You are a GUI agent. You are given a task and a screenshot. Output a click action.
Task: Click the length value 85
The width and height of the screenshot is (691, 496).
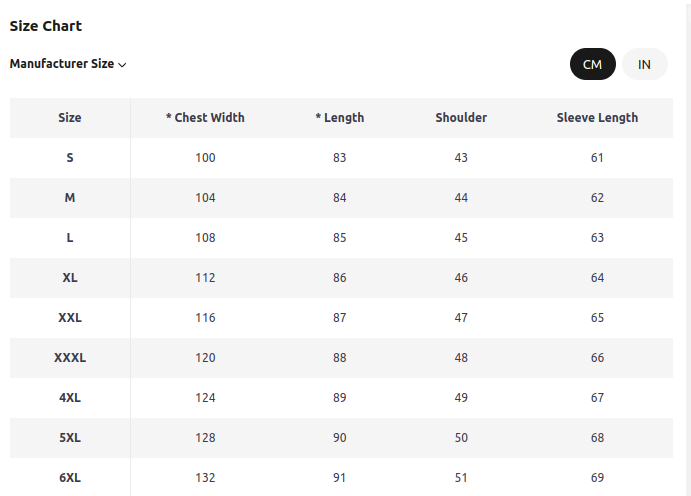coord(339,238)
